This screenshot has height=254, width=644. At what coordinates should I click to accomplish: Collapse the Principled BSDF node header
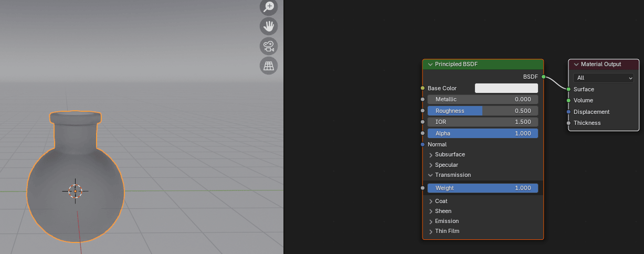(x=430, y=65)
